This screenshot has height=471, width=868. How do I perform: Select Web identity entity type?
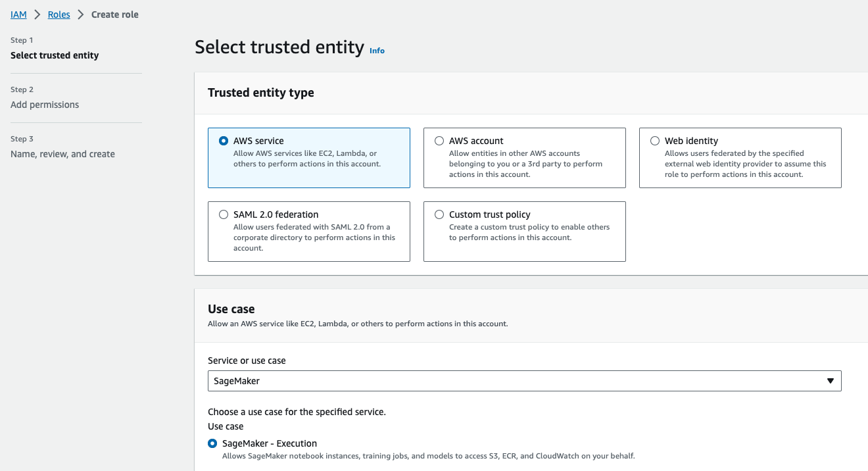pos(655,141)
